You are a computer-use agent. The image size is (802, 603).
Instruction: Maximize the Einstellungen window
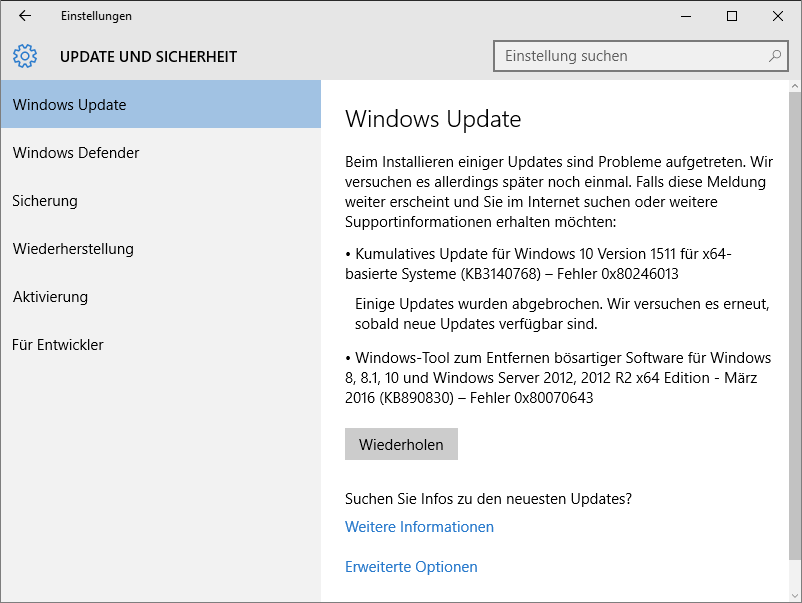coord(732,16)
